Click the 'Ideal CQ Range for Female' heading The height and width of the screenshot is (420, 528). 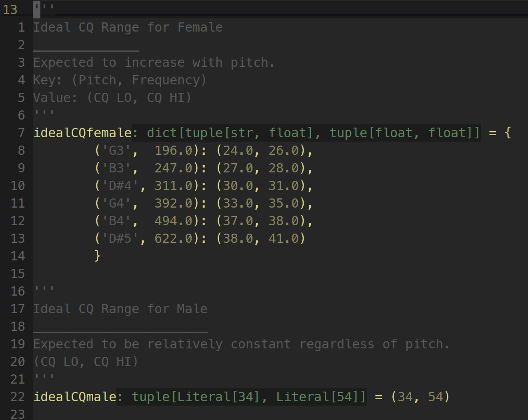click(128, 27)
